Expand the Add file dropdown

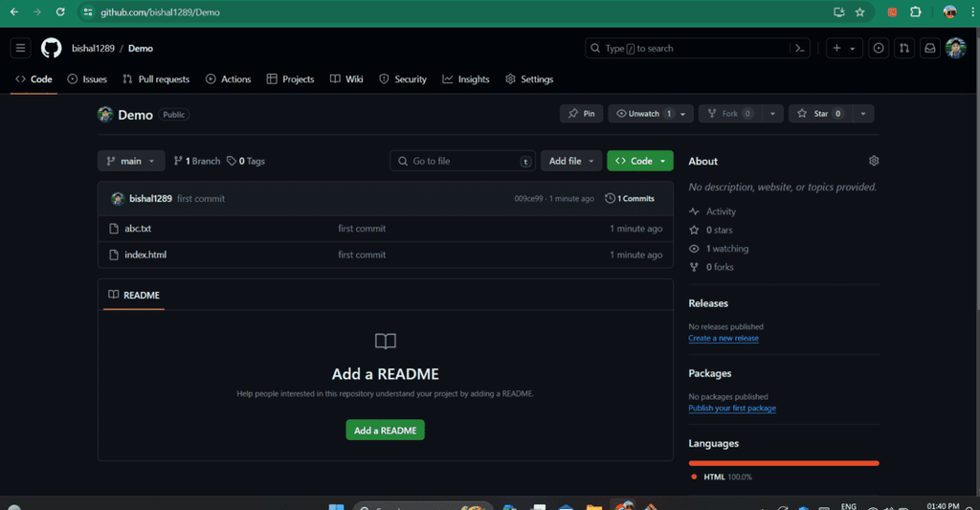(571, 161)
